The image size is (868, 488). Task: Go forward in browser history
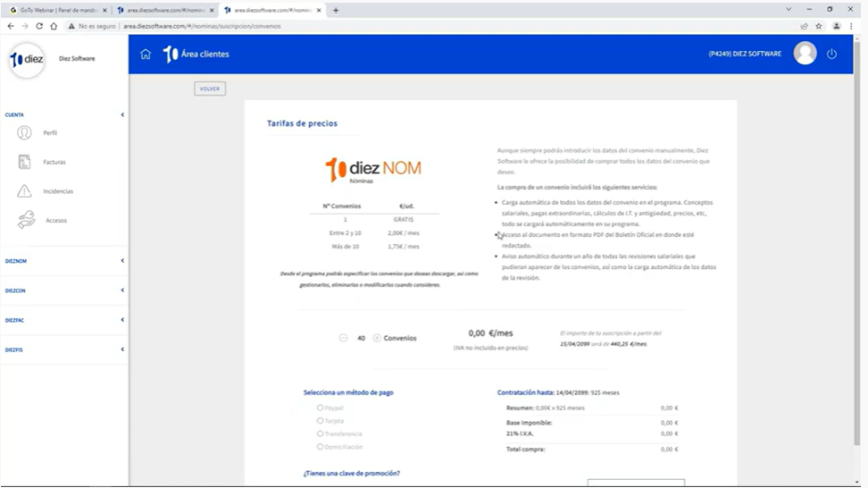click(25, 26)
